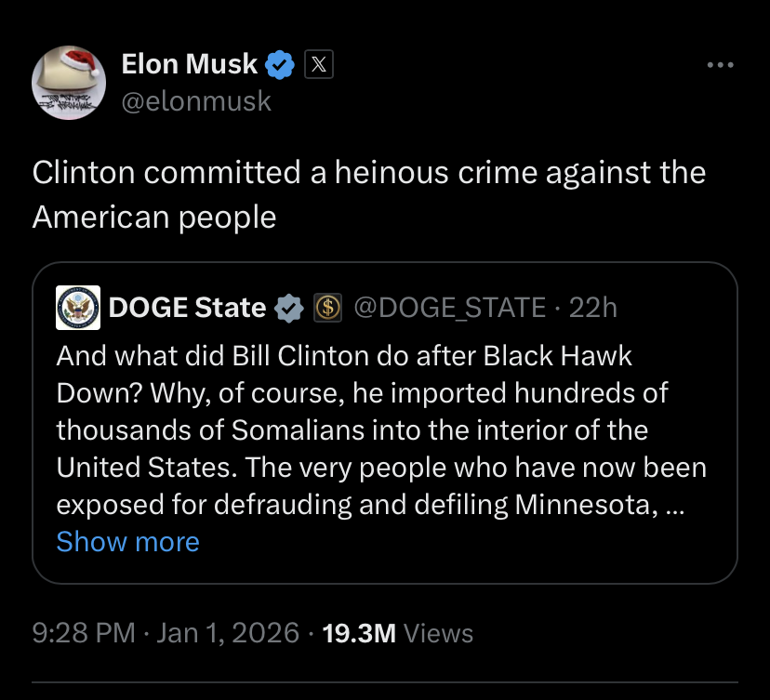Open the three-dot more options menu

coord(720,65)
